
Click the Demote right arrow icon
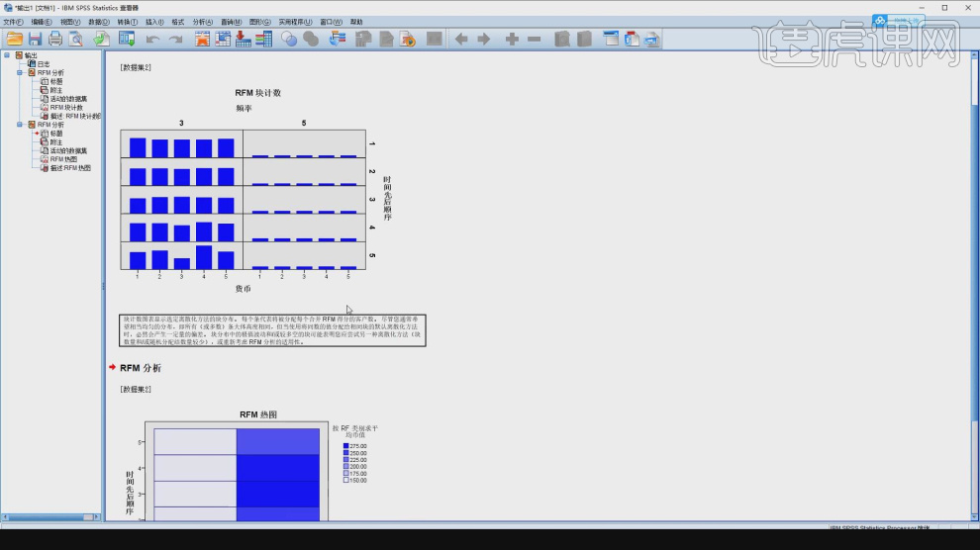(484, 39)
